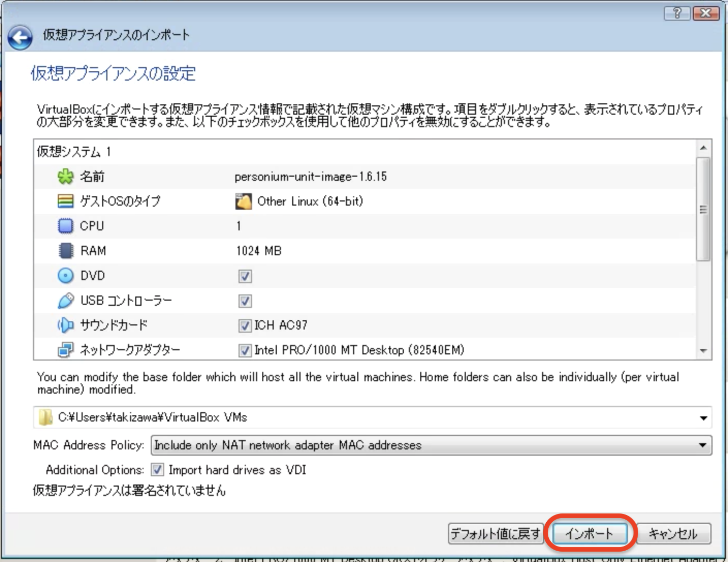Click the CPU chip icon
The image size is (728, 562).
[x=66, y=226]
